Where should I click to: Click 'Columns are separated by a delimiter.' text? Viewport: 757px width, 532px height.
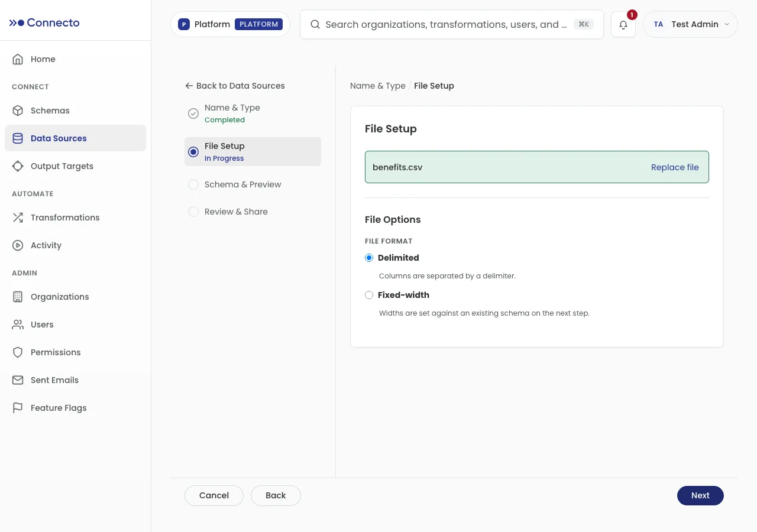(447, 276)
